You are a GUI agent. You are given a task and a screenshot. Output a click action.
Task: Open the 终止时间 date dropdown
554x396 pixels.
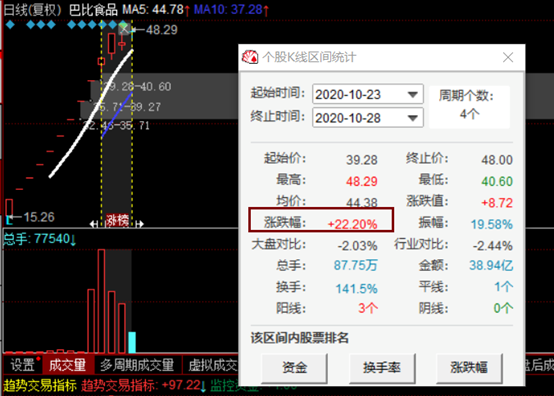[412, 118]
